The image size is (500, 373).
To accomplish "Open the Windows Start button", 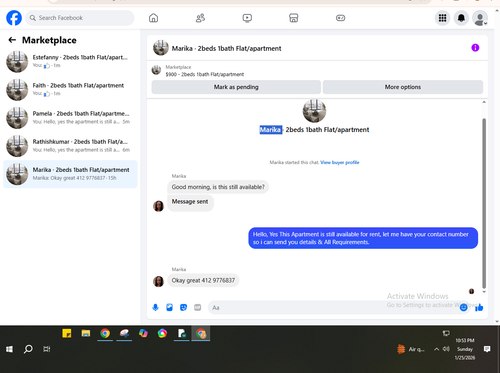I will [9, 349].
